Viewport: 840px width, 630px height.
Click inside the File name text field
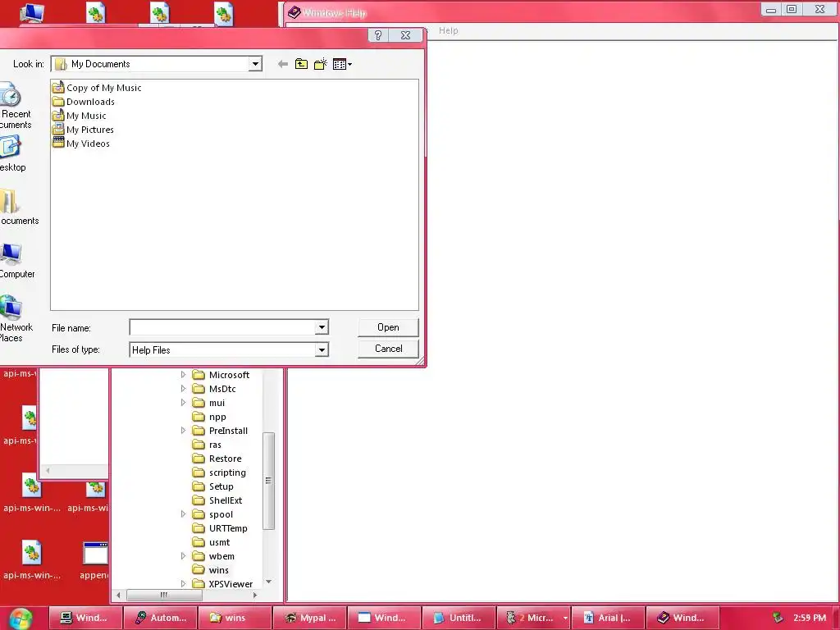222,326
